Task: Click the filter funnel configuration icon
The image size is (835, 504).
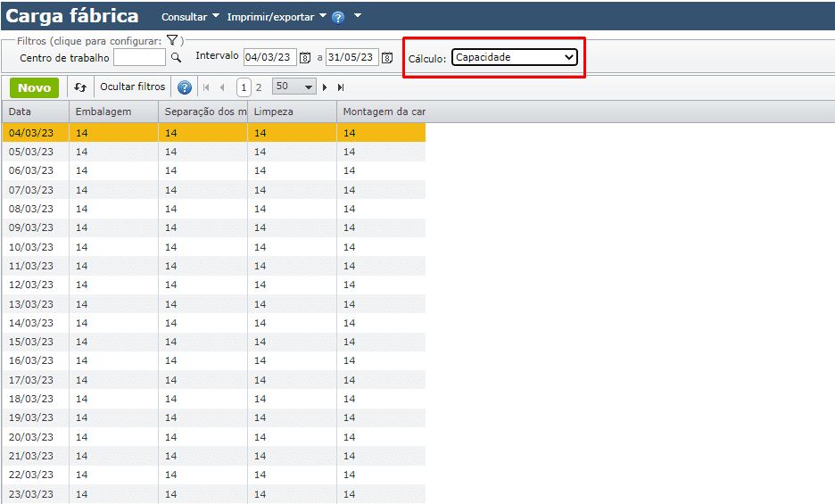Action: 172,40
